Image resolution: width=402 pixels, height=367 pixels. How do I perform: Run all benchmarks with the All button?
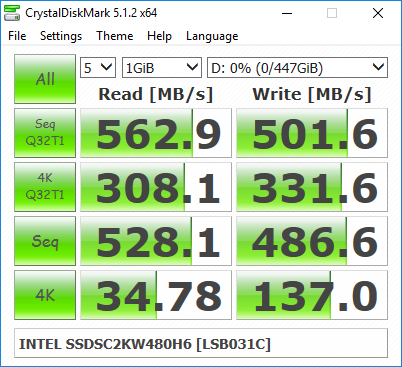[x=45, y=79]
